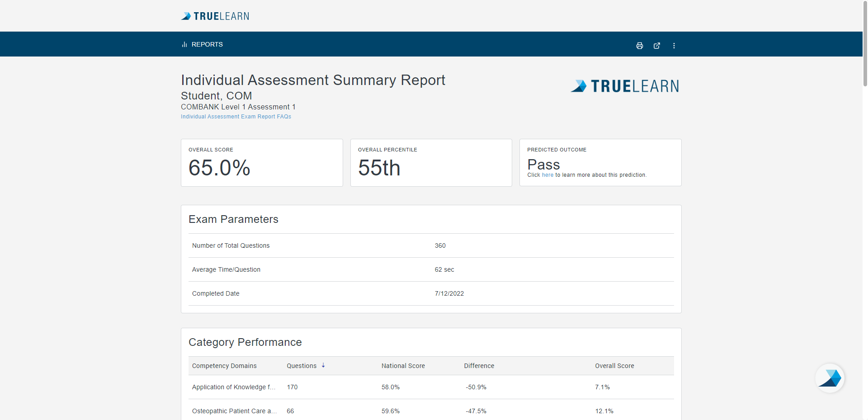Sort by the Competency Domains column header
The image size is (868, 420).
tap(224, 366)
